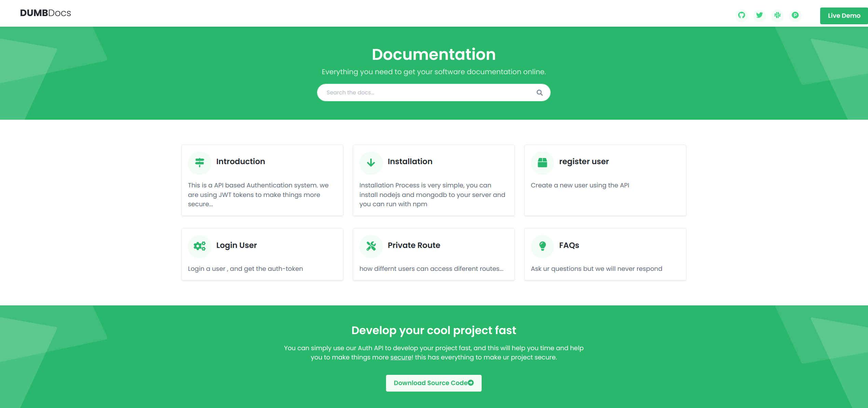Click the FAQs lightbulb icon
Viewport: 868px width, 408px height.
(542, 246)
